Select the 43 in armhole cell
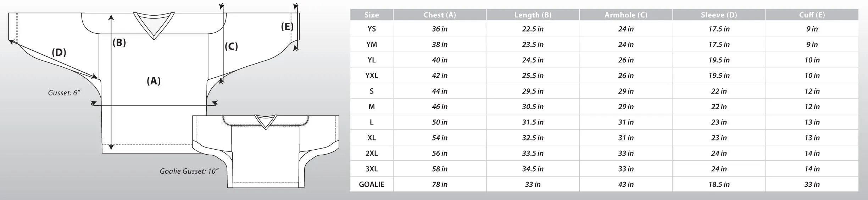The height and width of the screenshot is (200, 868). point(626,184)
